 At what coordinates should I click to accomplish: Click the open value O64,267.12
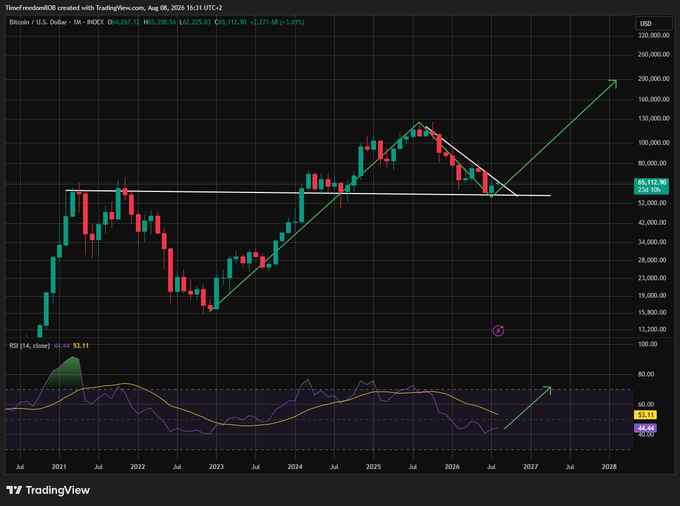pos(124,22)
